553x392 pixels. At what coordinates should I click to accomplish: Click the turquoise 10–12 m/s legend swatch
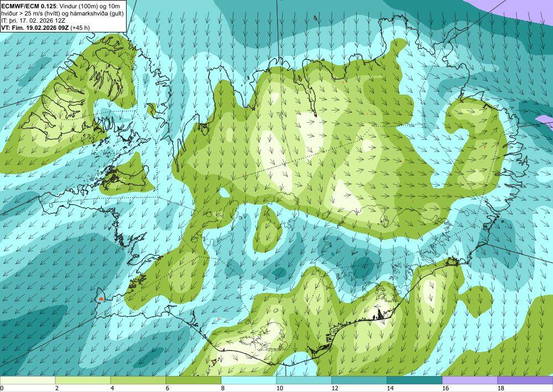click(x=304, y=380)
